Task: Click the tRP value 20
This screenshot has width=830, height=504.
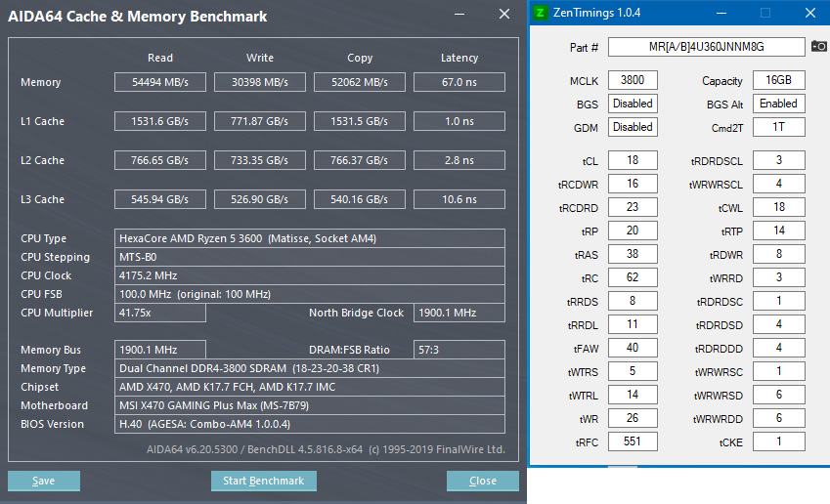Action: click(633, 231)
